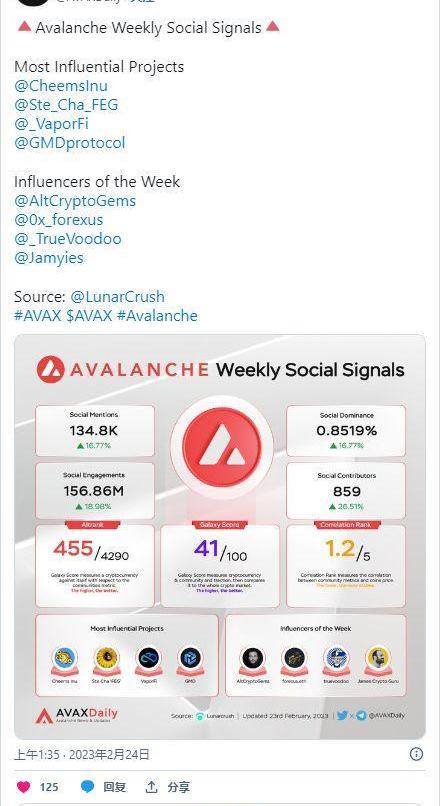Image resolution: width=441 pixels, height=806 pixels.
Task: Click the James Crypto Guru avatar
Action: pos(379,658)
